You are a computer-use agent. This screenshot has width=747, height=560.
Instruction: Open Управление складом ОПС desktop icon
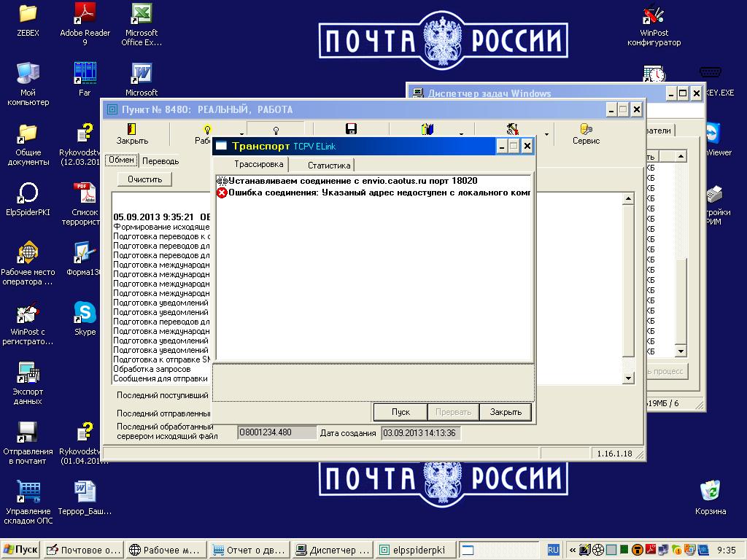[28, 492]
